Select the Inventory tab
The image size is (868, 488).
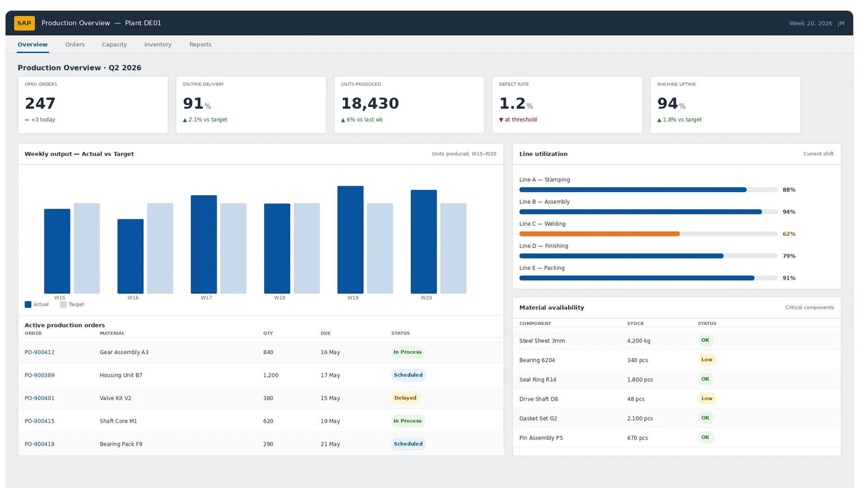[x=158, y=44]
